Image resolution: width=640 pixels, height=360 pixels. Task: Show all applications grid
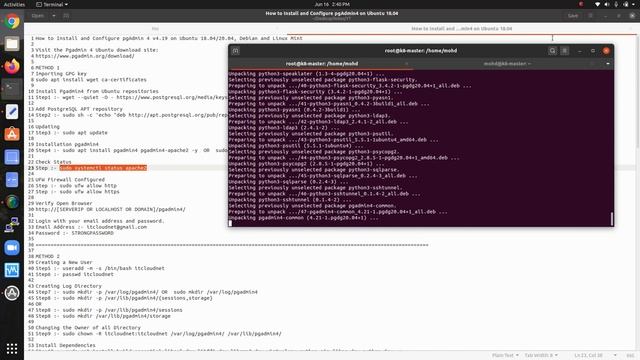12,349
